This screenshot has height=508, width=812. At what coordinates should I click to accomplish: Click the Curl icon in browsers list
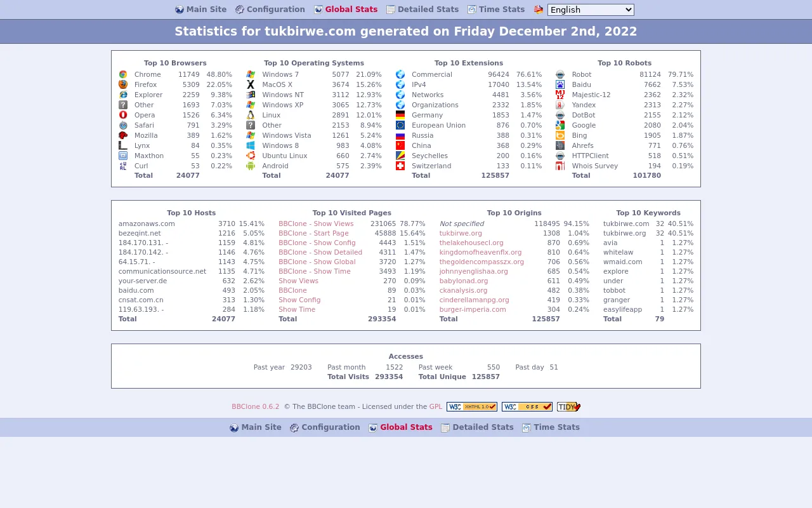point(123,166)
